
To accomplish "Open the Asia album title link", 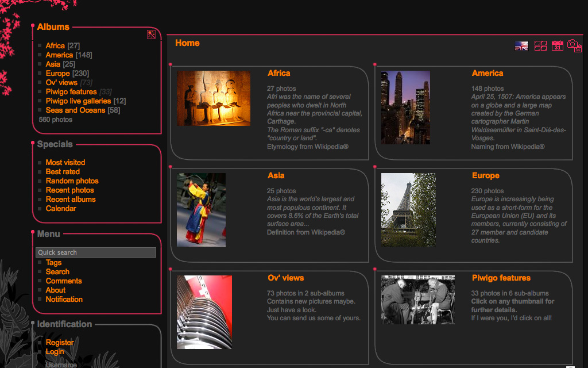I will 276,176.
